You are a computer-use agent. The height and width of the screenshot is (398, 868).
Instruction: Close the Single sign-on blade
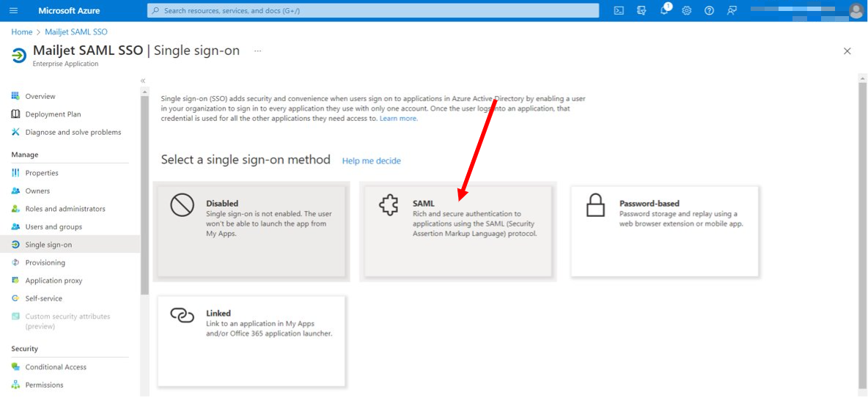[x=847, y=51]
